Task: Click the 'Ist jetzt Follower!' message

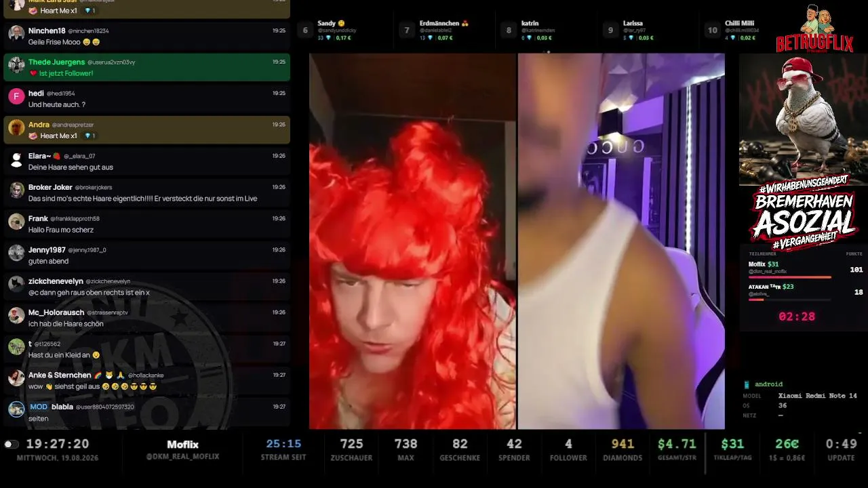Action: (x=67, y=73)
